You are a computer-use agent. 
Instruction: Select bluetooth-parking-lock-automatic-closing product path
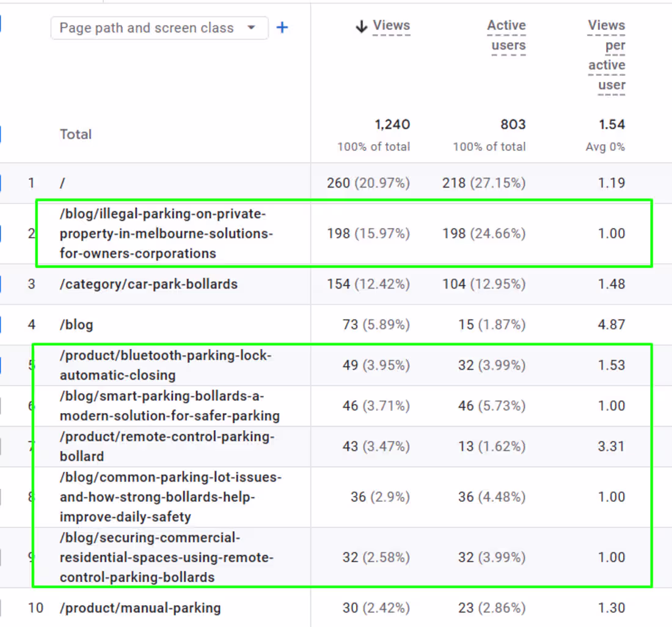point(166,365)
